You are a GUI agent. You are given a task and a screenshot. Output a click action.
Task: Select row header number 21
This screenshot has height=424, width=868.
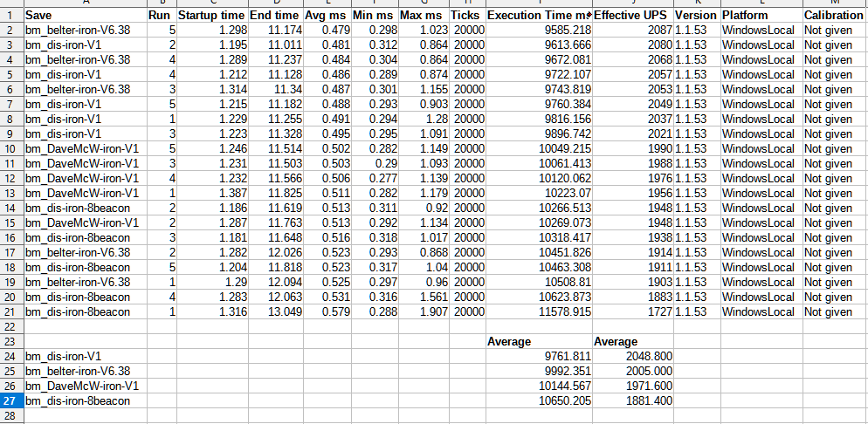[11, 311]
